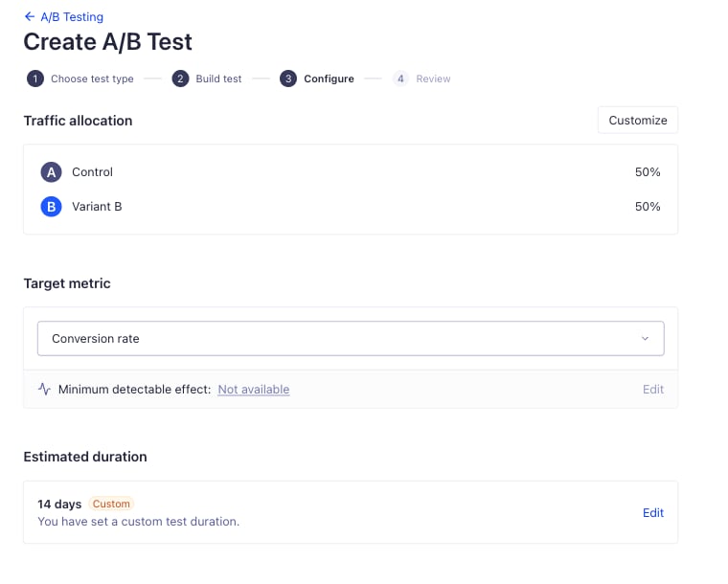Viewport: 728px width, 584px height.
Task: Click the Traffic allocation heading
Action: tap(78, 121)
